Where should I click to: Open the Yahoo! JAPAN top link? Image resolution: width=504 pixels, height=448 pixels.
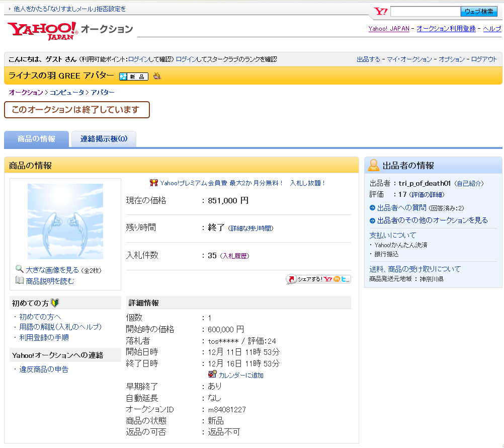point(389,29)
